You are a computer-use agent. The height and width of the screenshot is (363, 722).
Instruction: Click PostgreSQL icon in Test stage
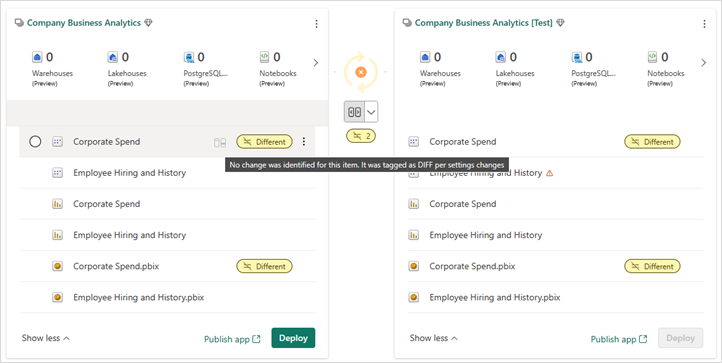[576, 57]
